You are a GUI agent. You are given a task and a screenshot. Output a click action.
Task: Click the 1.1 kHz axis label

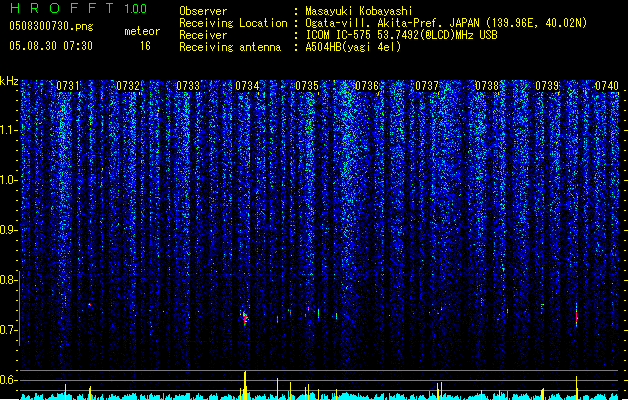point(9,130)
